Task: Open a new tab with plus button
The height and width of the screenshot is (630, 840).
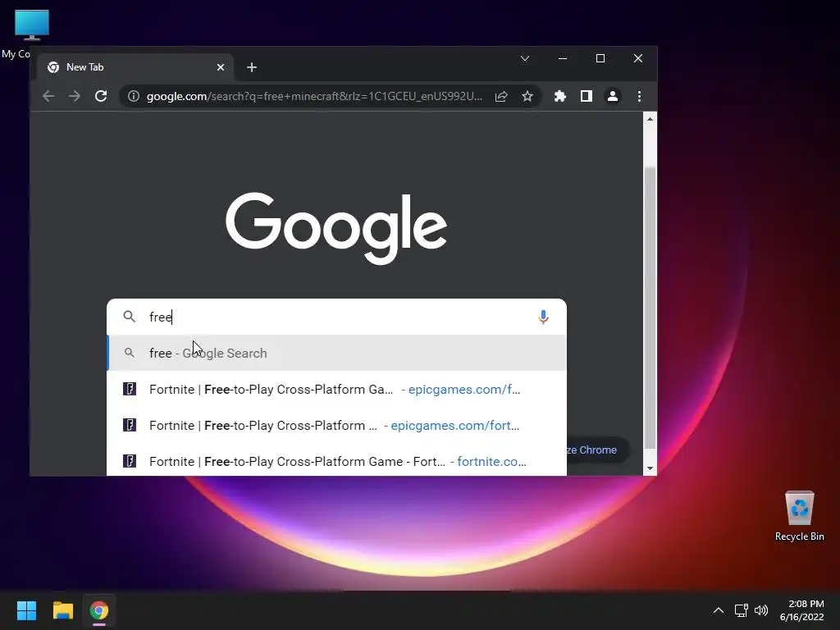Action: (x=251, y=67)
